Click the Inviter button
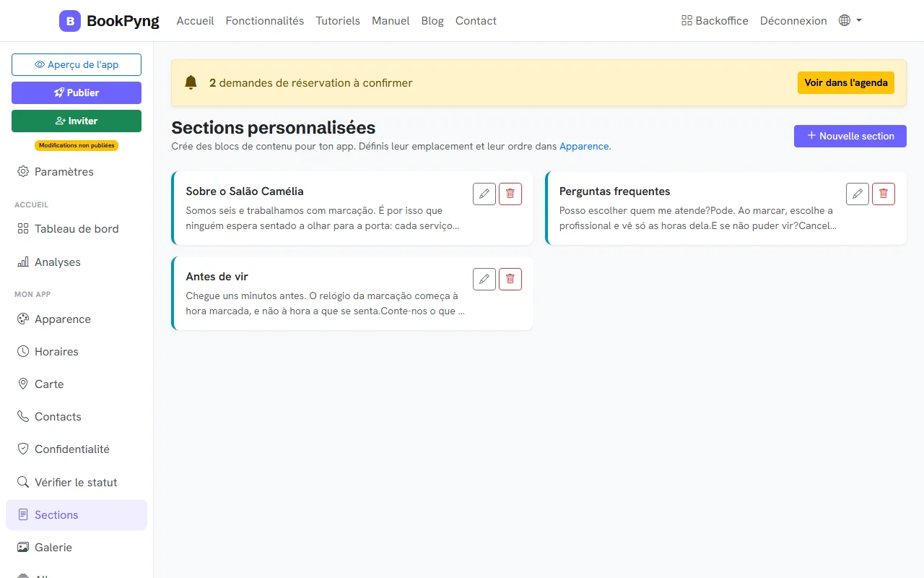This screenshot has width=924, height=578. 77,121
